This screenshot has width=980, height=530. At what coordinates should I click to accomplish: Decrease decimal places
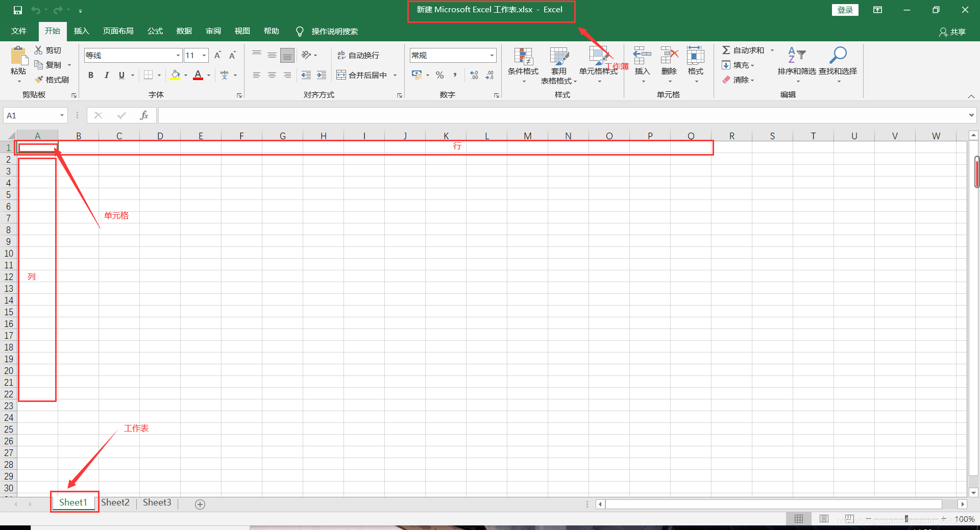click(489, 75)
